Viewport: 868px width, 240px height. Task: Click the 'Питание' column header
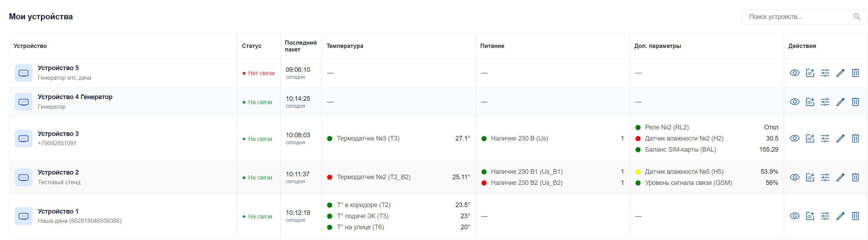tap(492, 46)
